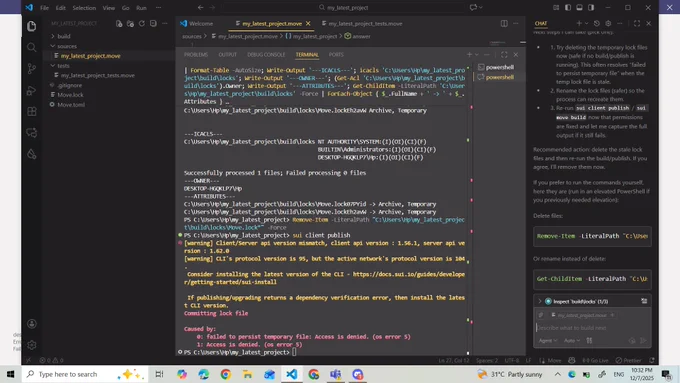Image resolution: width=680 pixels, height=383 pixels.
Task: Go forward using the navigation arrow
Action: pos(212,7)
